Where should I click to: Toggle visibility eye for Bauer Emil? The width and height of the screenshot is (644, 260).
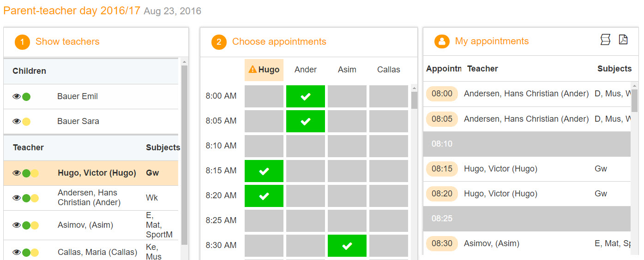(x=17, y=97)
